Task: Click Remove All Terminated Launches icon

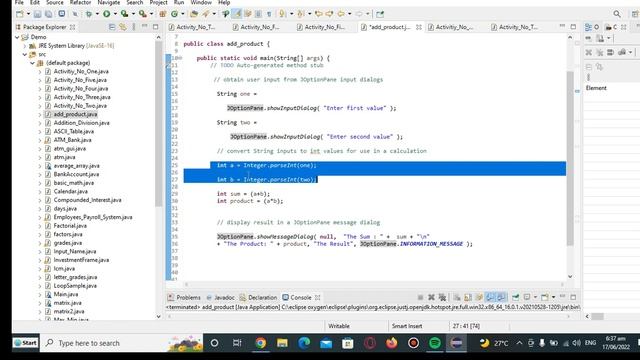Action: (442, 297)
